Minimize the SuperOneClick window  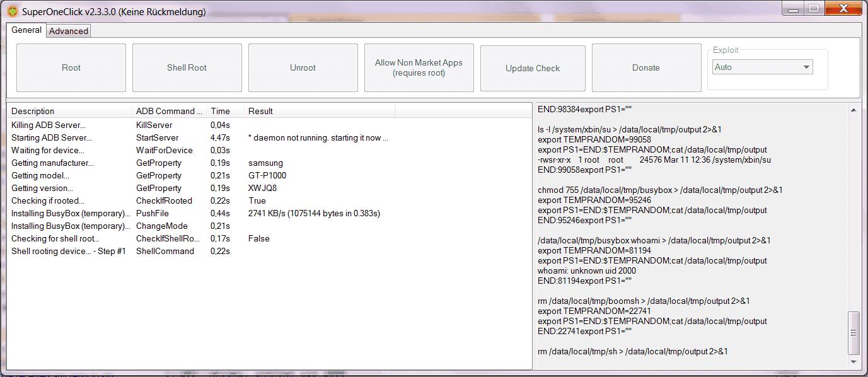[792, 8]
